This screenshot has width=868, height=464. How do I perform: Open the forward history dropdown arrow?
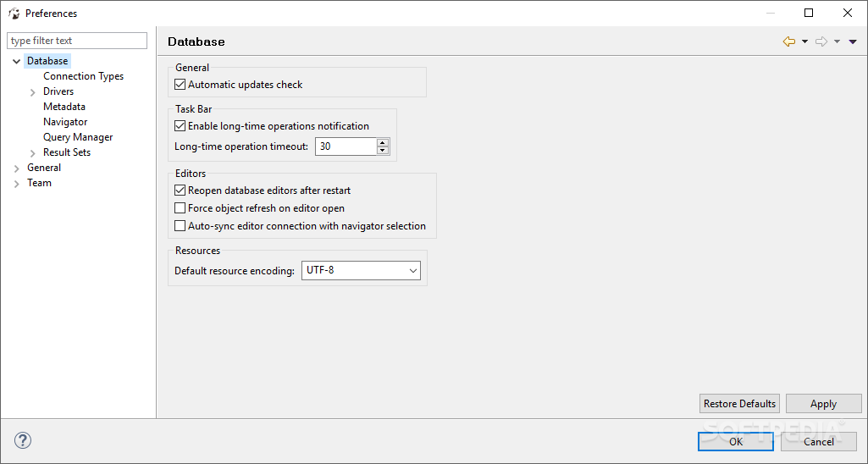click(837, 41)
